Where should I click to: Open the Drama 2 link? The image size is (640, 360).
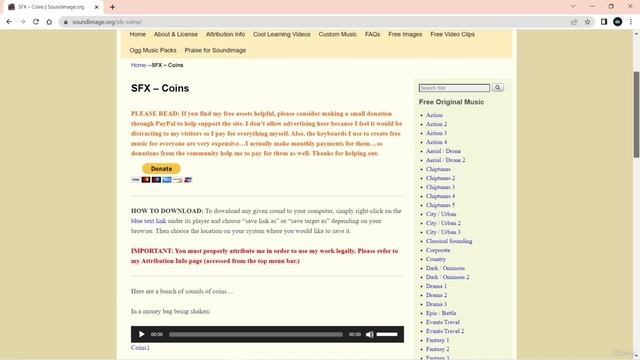pos(436,295)
